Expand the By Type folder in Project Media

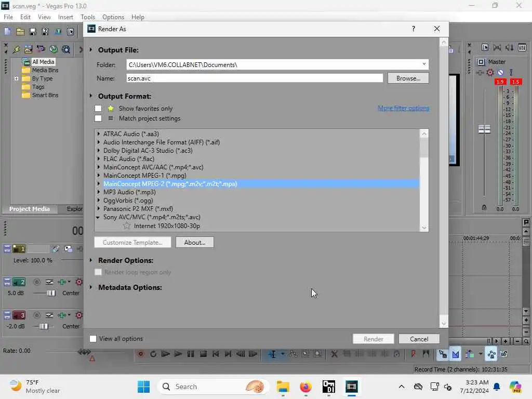coord(16,78)
